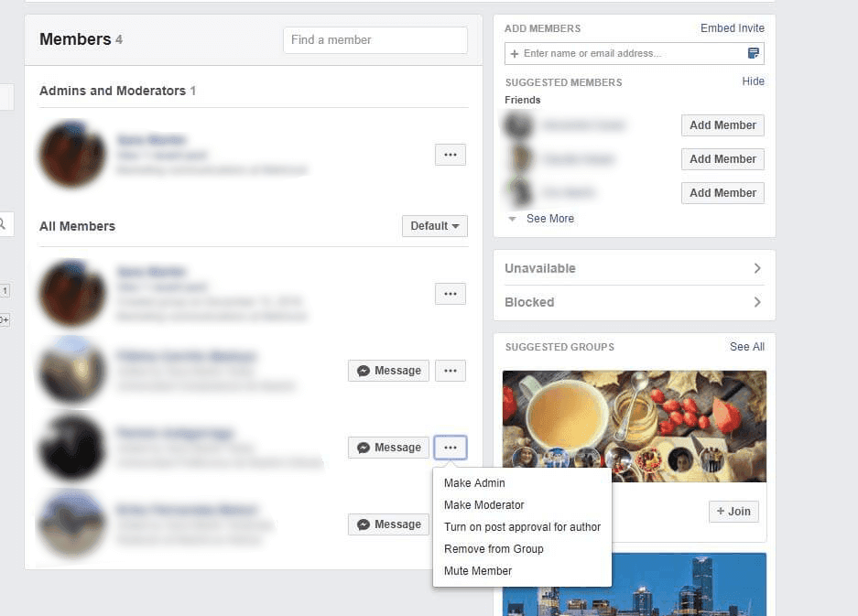The height and width of the screenshot is (616, 858).
Task: Expand See More under suggested friends
Action: pos(549,218)
